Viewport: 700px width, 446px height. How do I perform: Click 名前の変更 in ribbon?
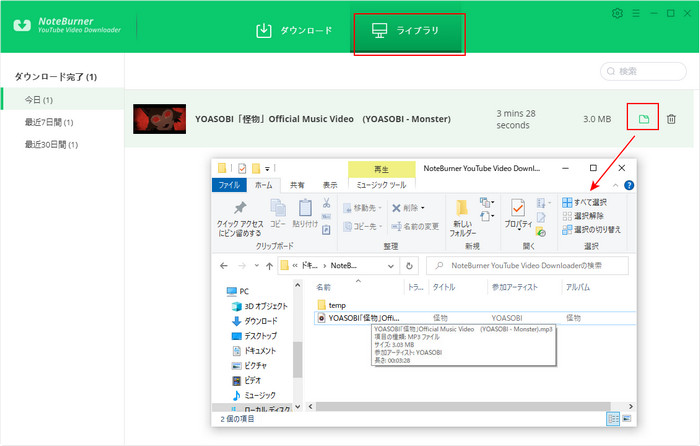click(x=415, y=226)
